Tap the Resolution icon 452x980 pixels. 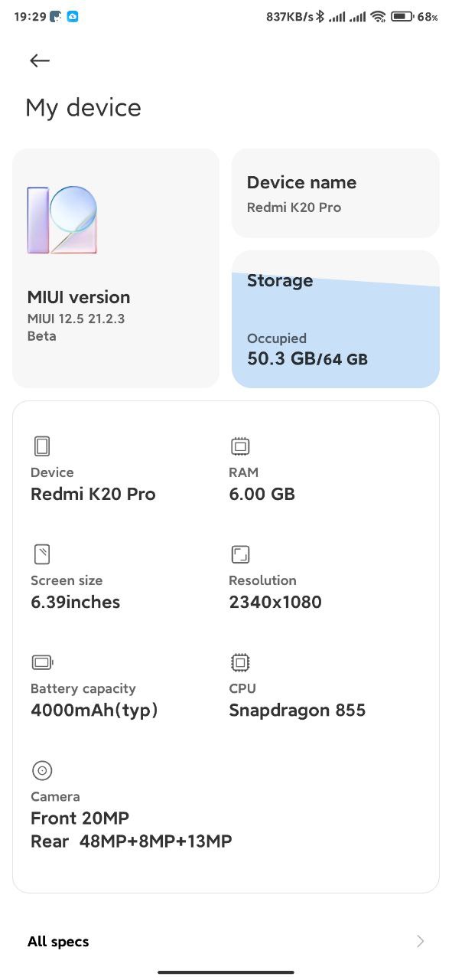[x=240, y=554]
